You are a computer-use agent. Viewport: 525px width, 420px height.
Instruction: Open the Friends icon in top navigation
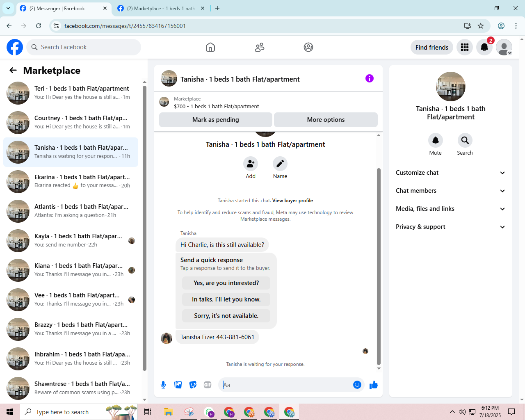260,47
